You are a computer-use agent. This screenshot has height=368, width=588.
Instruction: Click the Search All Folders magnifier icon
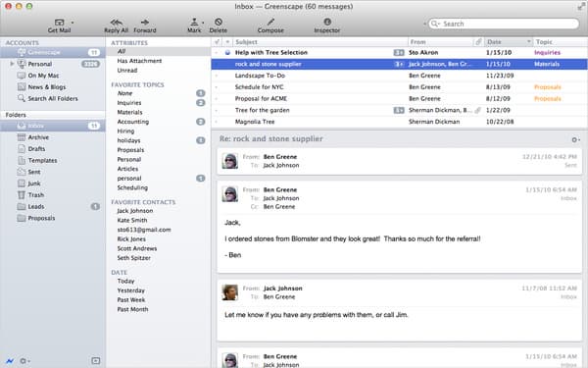coord(22,98)
